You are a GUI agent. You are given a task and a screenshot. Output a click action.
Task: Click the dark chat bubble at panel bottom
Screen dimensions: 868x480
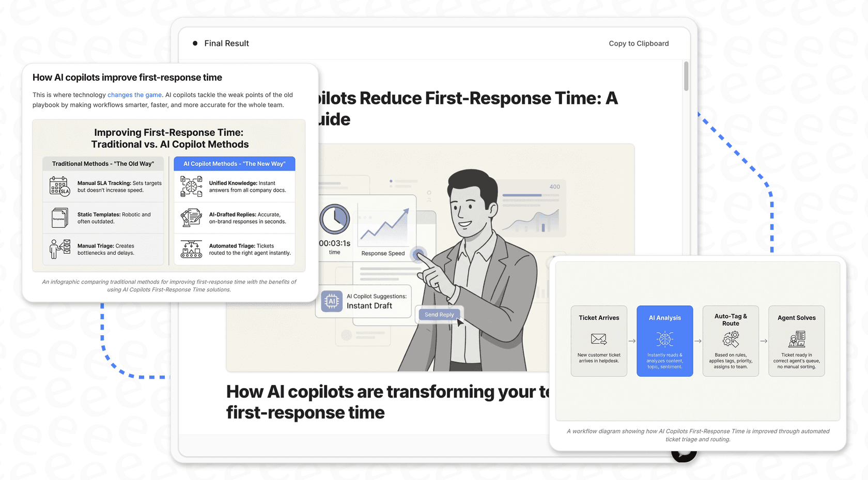(684, 455)
